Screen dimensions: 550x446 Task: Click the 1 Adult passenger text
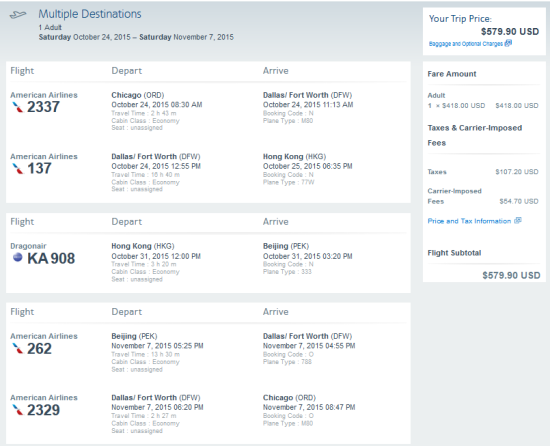(x=50, y=27)
